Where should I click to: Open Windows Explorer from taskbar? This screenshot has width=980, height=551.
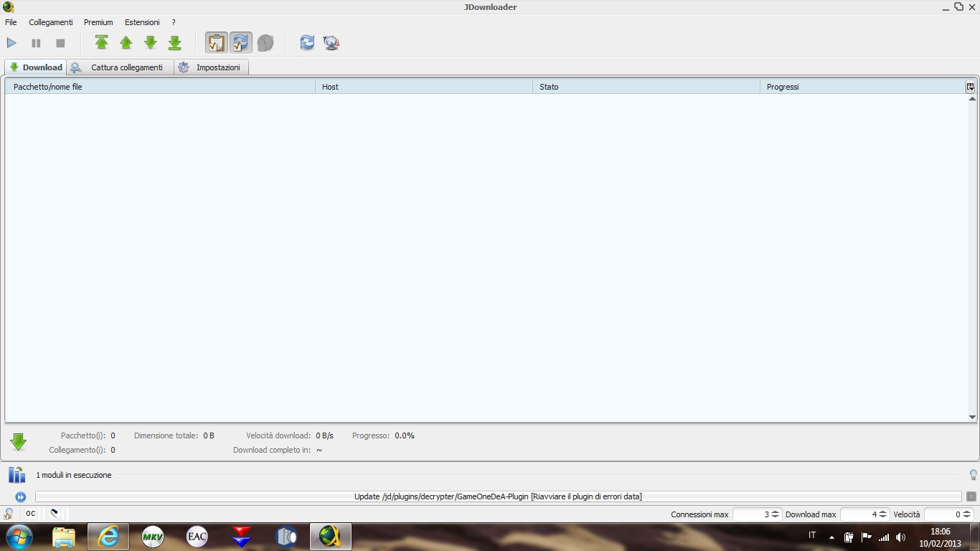(64, 537)
